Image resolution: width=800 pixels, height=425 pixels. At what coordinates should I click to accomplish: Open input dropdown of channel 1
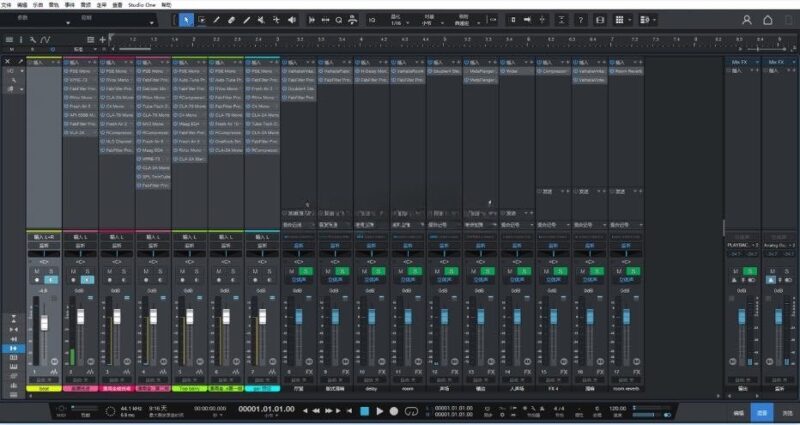[44, 237]
